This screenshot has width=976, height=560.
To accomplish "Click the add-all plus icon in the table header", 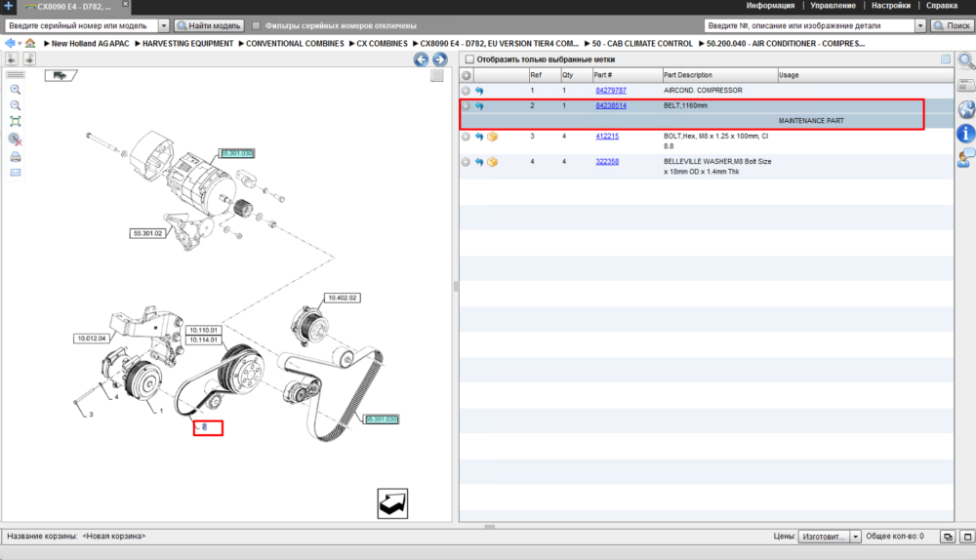I will [x=467, y=75].
